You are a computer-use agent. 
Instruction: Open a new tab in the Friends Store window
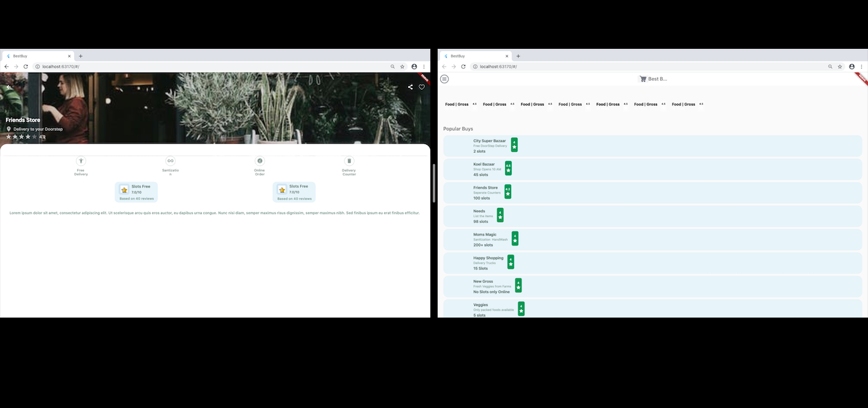coord(81,56)
